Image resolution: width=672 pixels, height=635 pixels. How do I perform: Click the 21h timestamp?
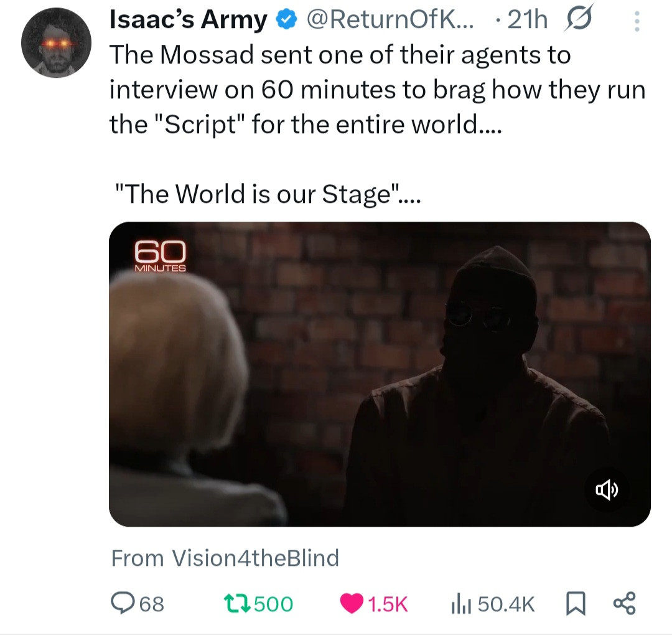coord(527,21)
